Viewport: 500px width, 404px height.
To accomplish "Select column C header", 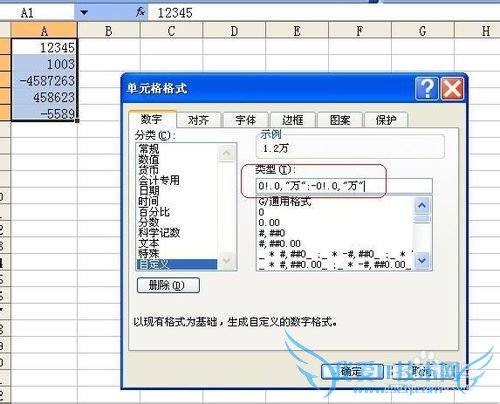I will pos(171,31).
